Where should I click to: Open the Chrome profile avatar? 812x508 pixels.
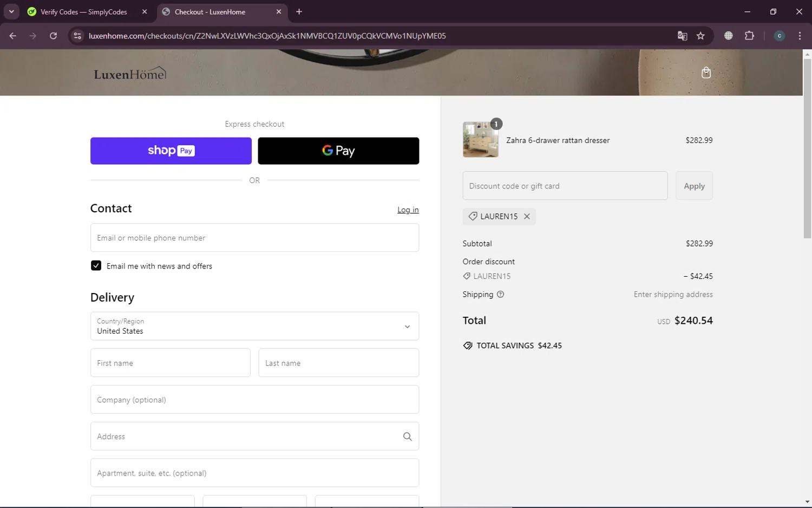(x=779, y=36)
